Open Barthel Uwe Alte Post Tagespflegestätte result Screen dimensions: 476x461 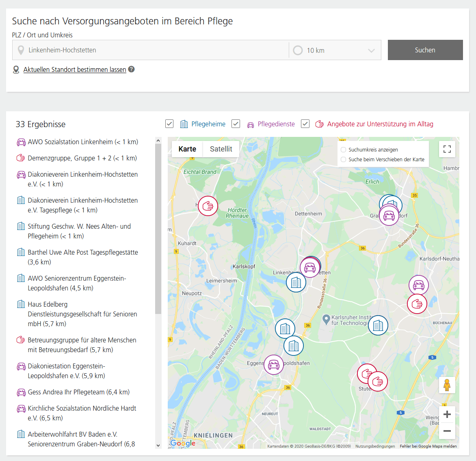point(83,257)
